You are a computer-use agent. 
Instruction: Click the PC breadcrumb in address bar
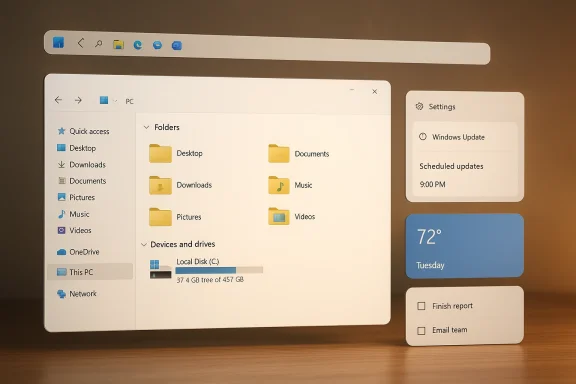(129, 101)
